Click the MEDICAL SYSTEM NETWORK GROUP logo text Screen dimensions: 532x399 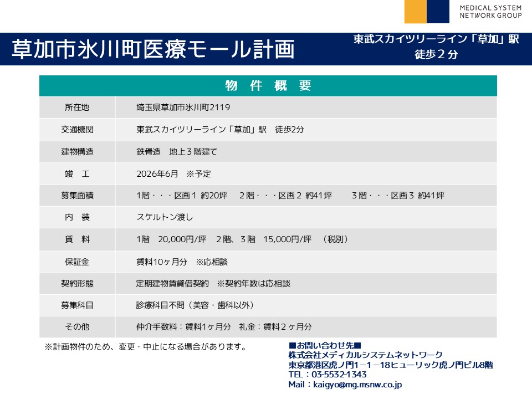(x=490, y=12)
